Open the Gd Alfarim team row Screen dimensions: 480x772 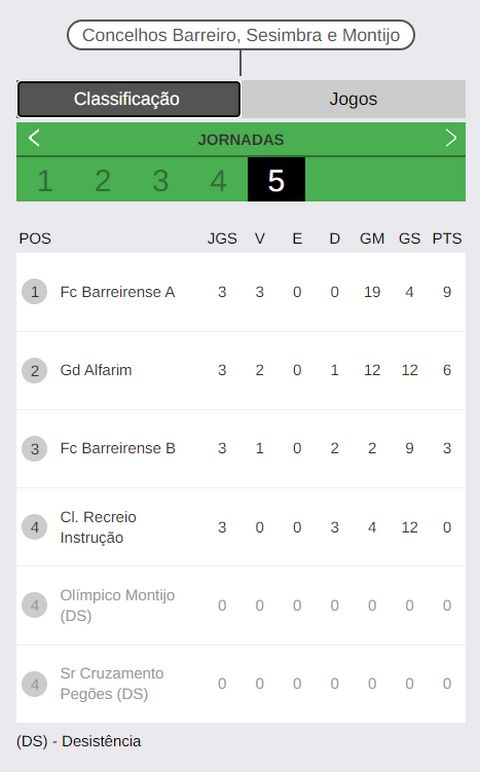pyautogui.click(x=241, y=370)
